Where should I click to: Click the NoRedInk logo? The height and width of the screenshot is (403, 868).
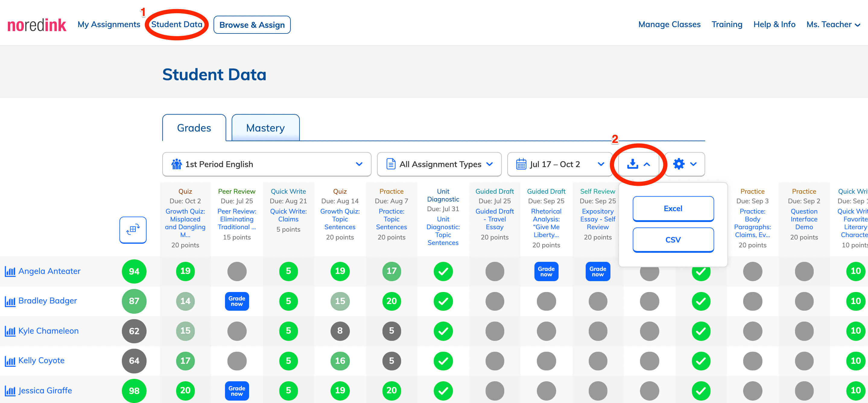(x=37, y=25)
